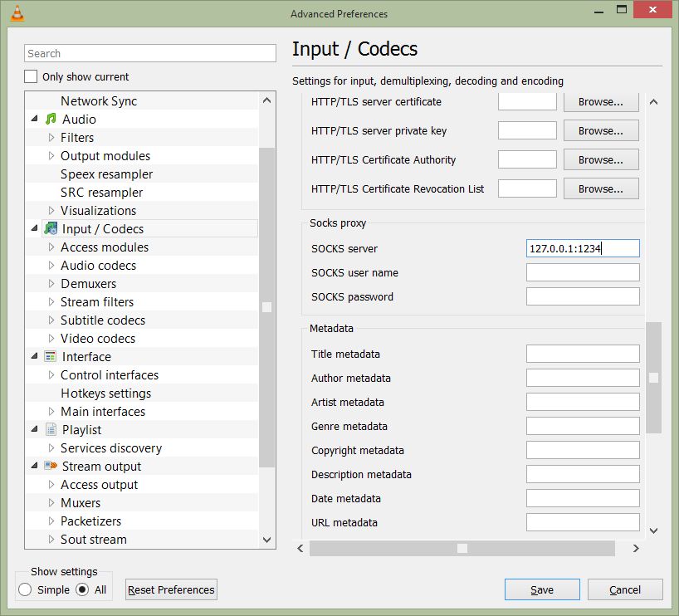The width and height of the screenshot is (679, 616).
Task: Click the Interface category icon
Action: click(x=51, y=356)
